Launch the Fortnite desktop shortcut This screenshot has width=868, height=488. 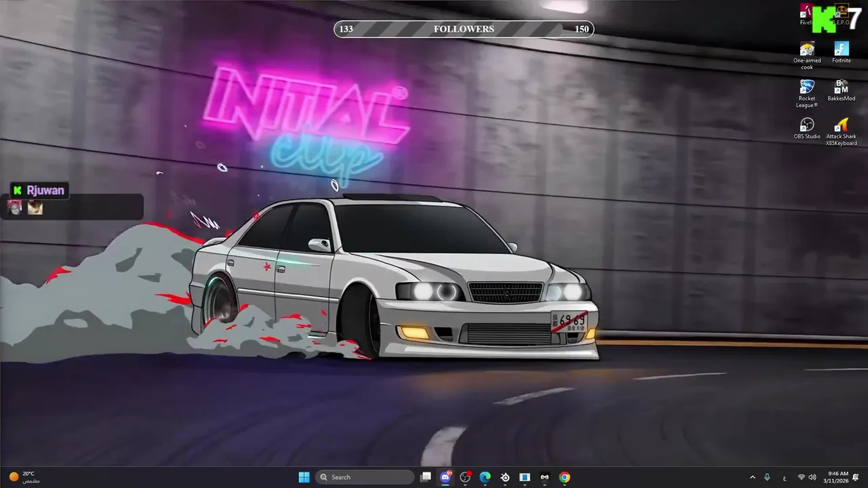[842, 53]
